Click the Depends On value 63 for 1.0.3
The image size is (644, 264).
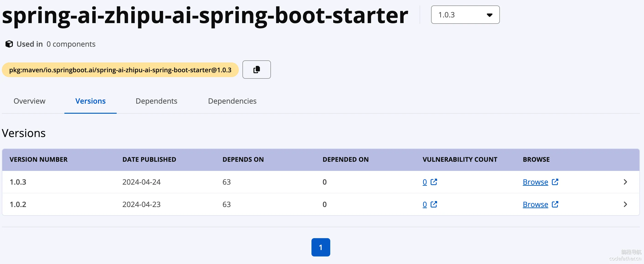pyautogui.click(x=226, y=182)
